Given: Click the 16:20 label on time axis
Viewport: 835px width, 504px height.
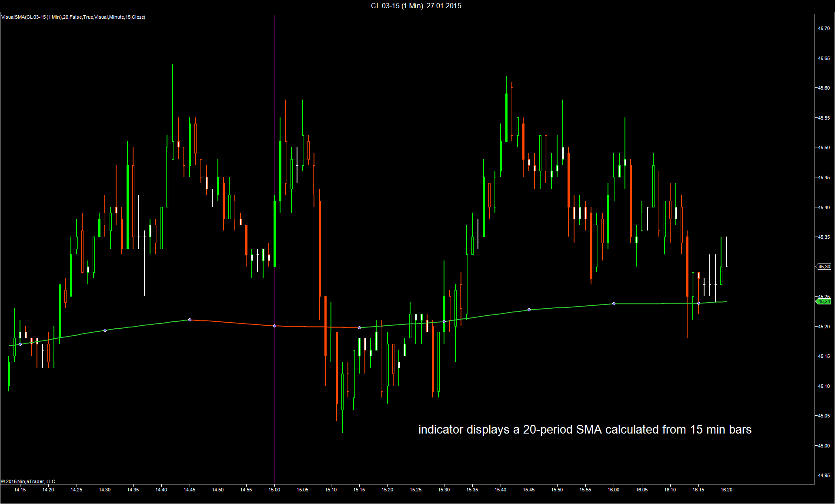Looking at the screenshot, I should click(x=727, y=490).
